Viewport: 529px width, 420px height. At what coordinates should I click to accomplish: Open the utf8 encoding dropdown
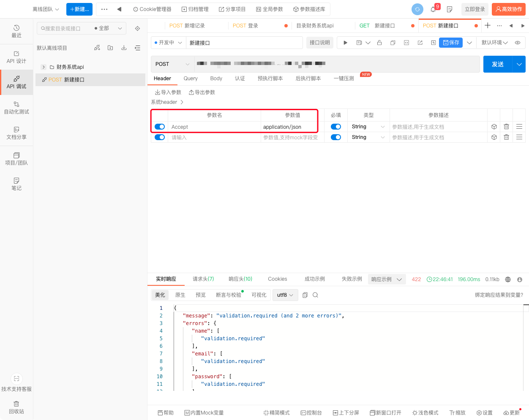[285, 295]
